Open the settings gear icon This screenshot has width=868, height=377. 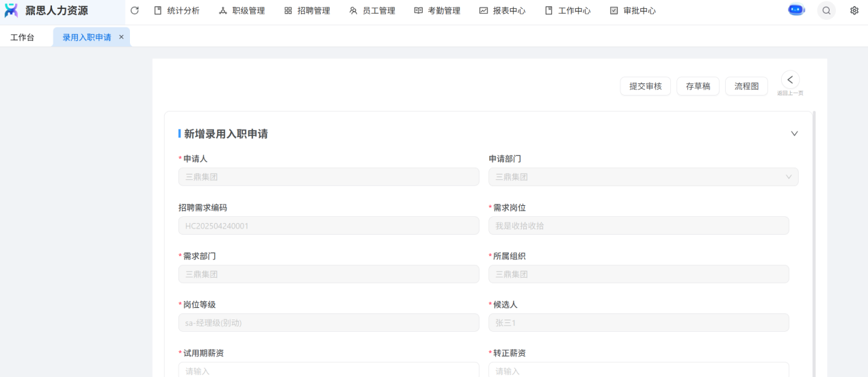pos(854,11)
